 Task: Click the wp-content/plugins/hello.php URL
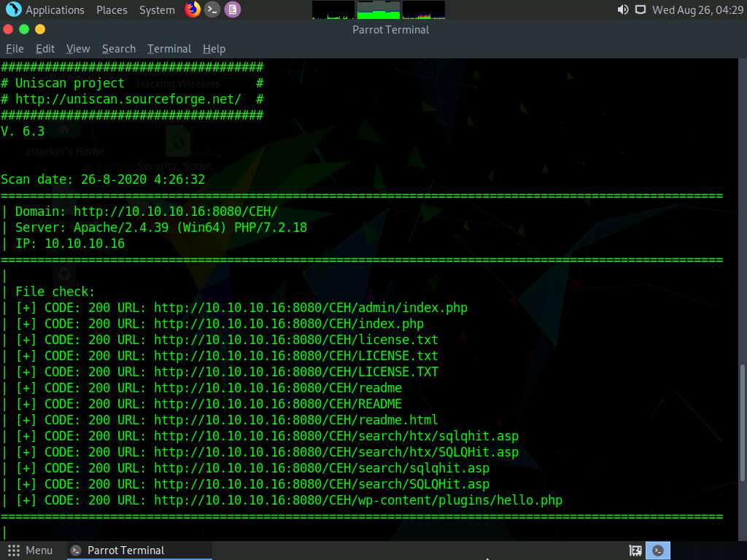point(357,500)
